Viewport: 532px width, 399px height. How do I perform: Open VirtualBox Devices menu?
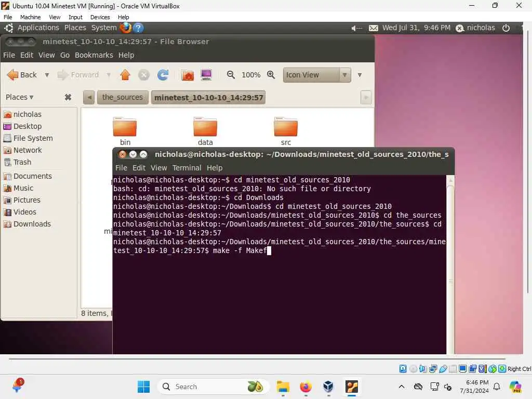[100, 17]
